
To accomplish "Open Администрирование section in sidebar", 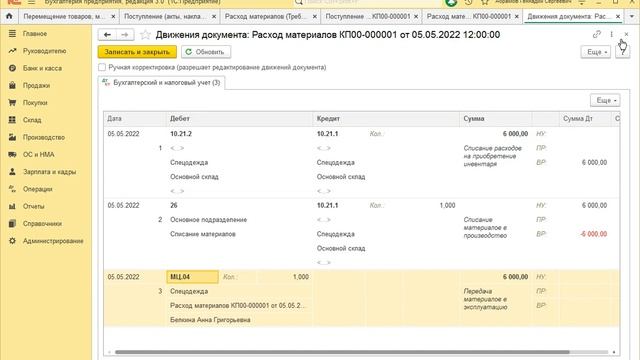I will pos(53,241).
